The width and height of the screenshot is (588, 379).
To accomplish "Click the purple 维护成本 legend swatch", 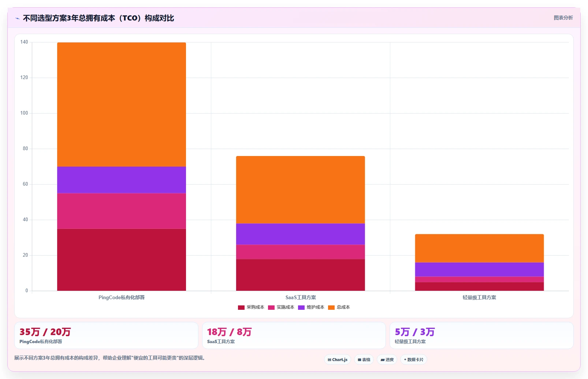I will (x=301, y=308).
